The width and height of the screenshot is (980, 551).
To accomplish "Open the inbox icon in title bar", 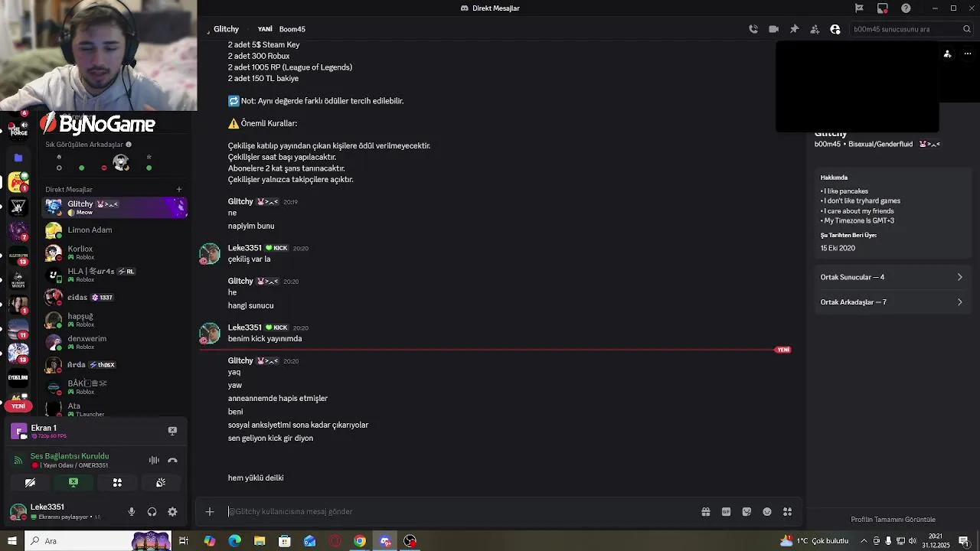I will [x=883, y=8].
